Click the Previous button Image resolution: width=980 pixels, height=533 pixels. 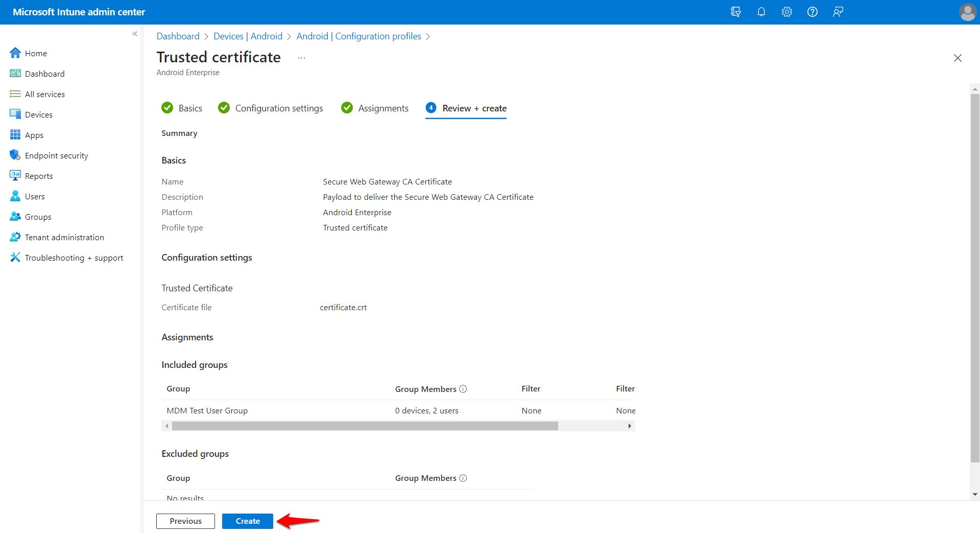tap(185, 521)
